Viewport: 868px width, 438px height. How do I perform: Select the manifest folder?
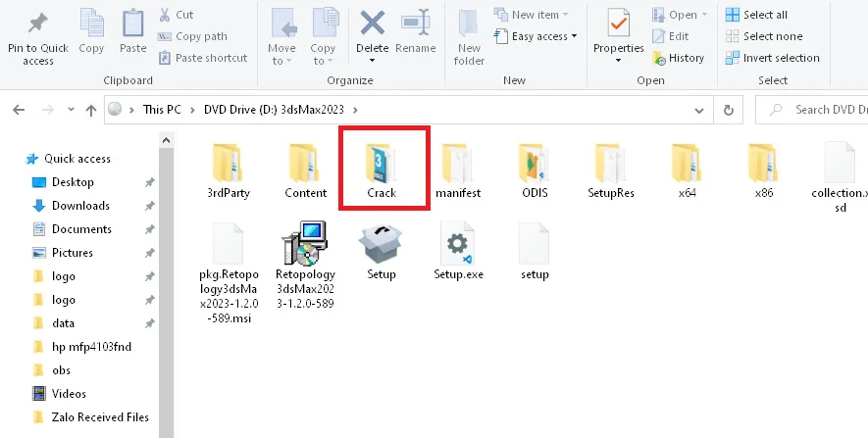tap(458, 170)
